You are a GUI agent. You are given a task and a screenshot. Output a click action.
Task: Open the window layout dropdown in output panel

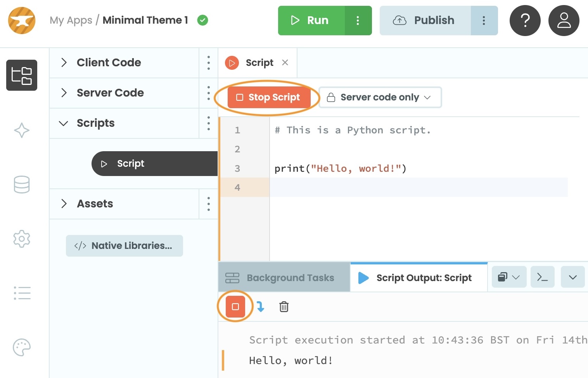(509, 277)
